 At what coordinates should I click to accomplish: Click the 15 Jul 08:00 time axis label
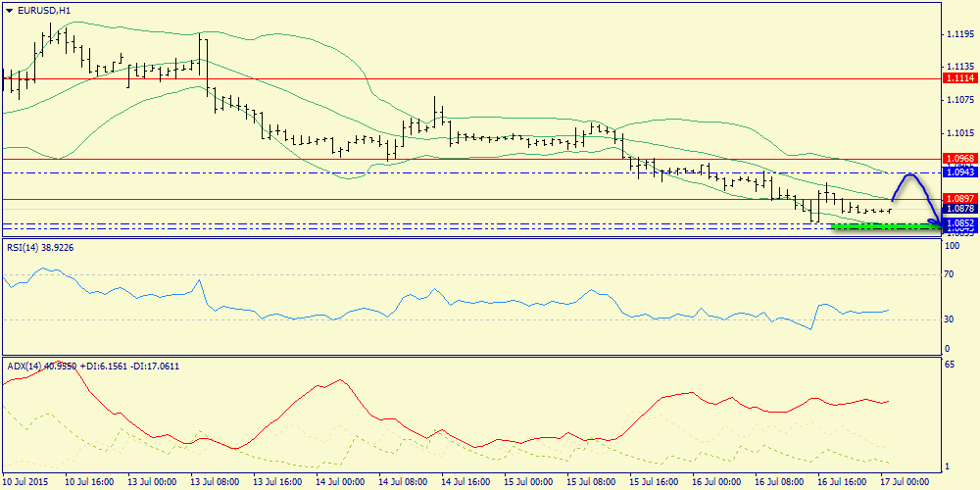tap(592, 482)
